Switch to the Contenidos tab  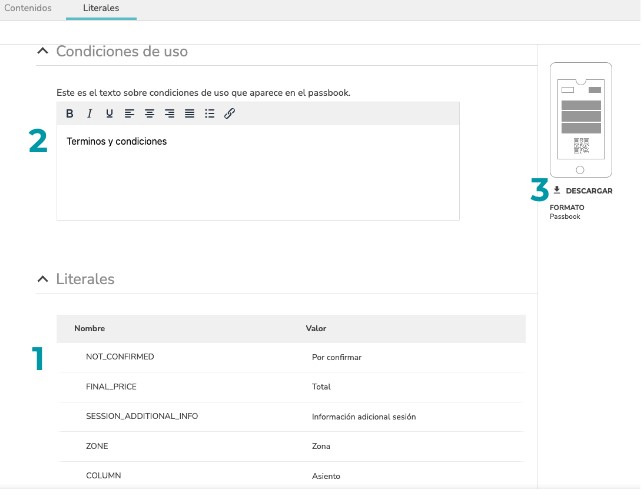pyautogui.click(x=28, y=8)
